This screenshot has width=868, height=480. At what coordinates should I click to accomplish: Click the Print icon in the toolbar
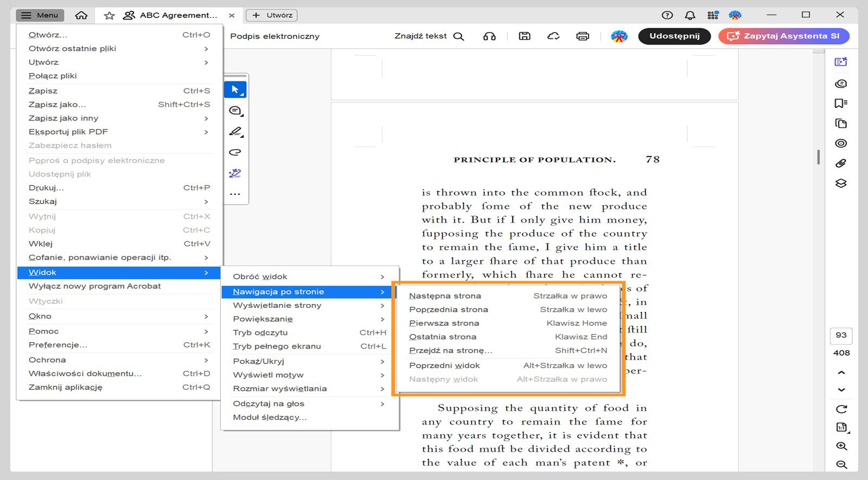(583, 36)
